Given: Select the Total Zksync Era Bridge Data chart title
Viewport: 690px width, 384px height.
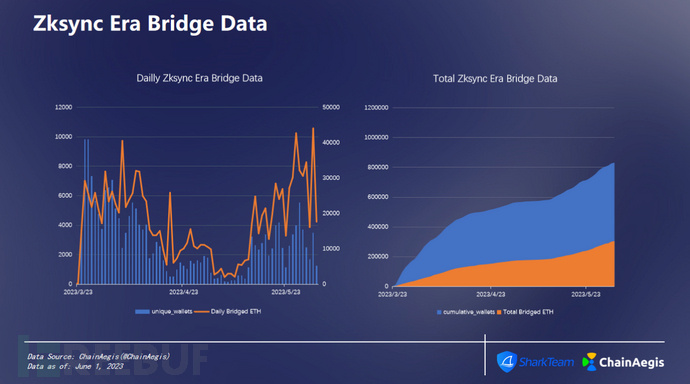Looking at the screenshot, I should click(495, 79).
